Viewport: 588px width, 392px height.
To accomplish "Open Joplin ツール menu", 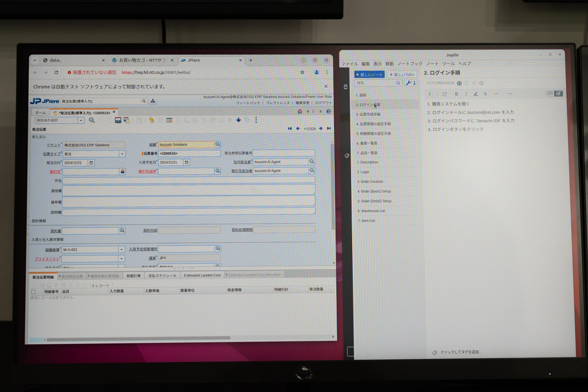I will click(448, 64).
